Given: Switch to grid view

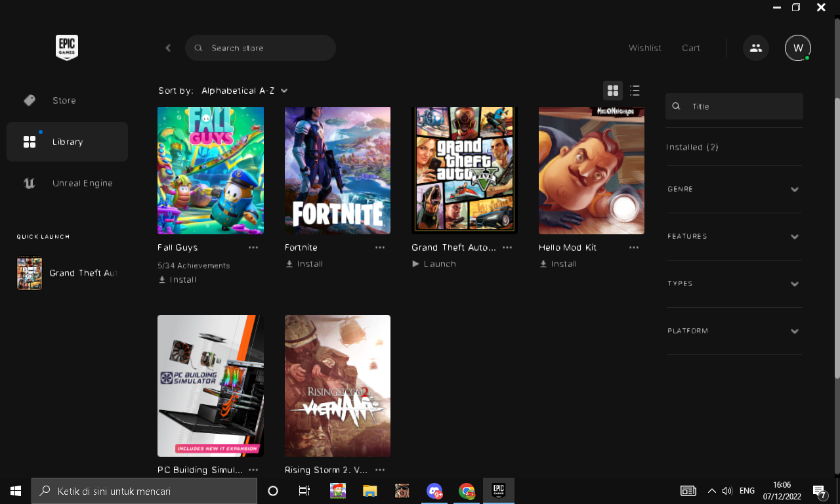Looking at the screenshot, I should pos(613,91).
